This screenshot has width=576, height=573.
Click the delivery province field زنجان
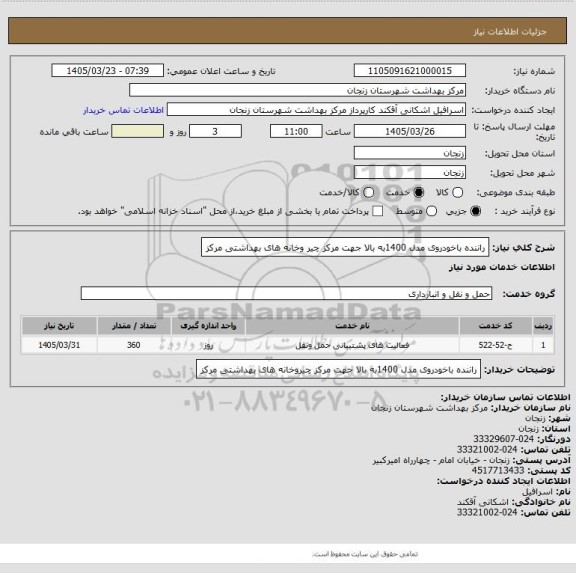[410, 153]
